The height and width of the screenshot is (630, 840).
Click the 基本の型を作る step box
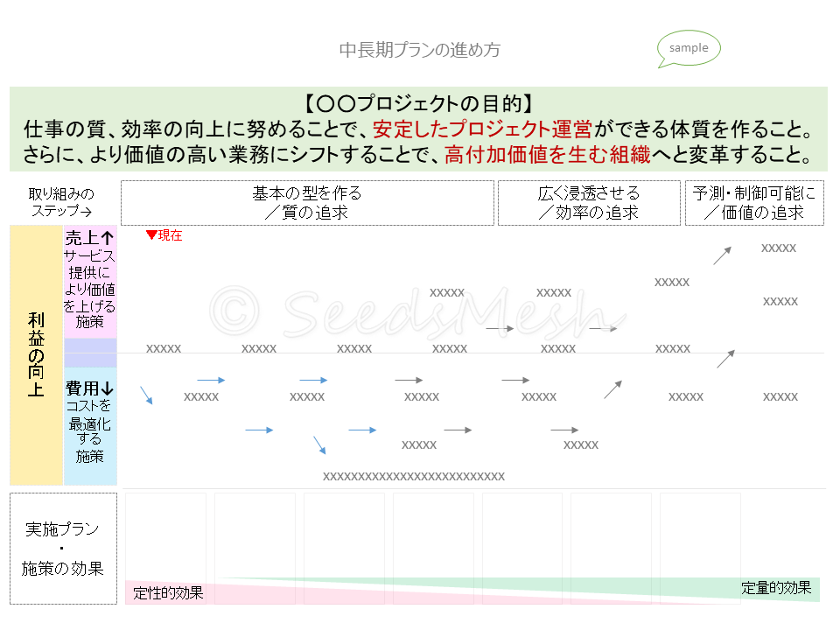(307, 203)
